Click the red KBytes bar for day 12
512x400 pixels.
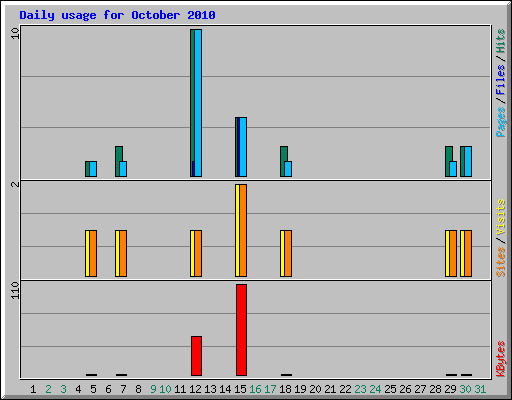tap(197, 356)
